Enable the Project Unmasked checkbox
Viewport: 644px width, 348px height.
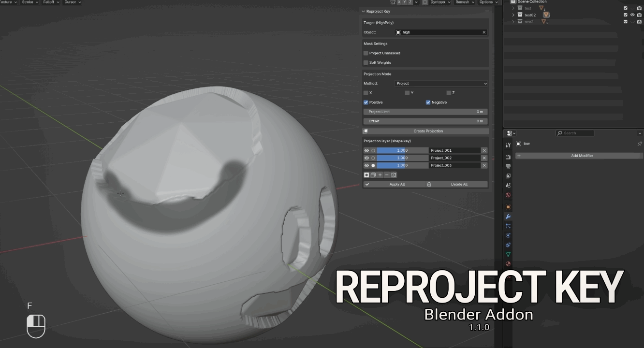click(366, 53)
